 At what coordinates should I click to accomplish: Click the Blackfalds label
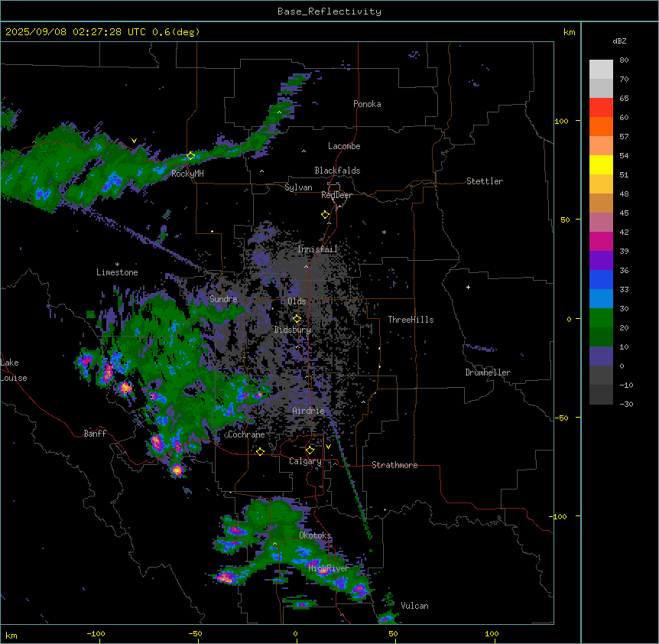click(337, 171)
